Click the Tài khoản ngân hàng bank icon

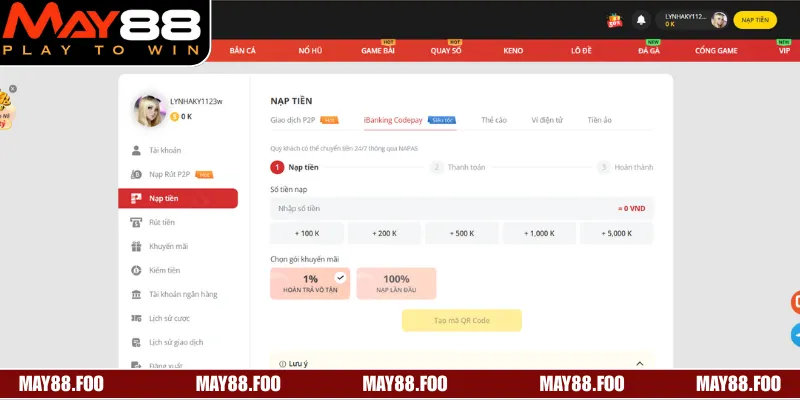[136, 294]
